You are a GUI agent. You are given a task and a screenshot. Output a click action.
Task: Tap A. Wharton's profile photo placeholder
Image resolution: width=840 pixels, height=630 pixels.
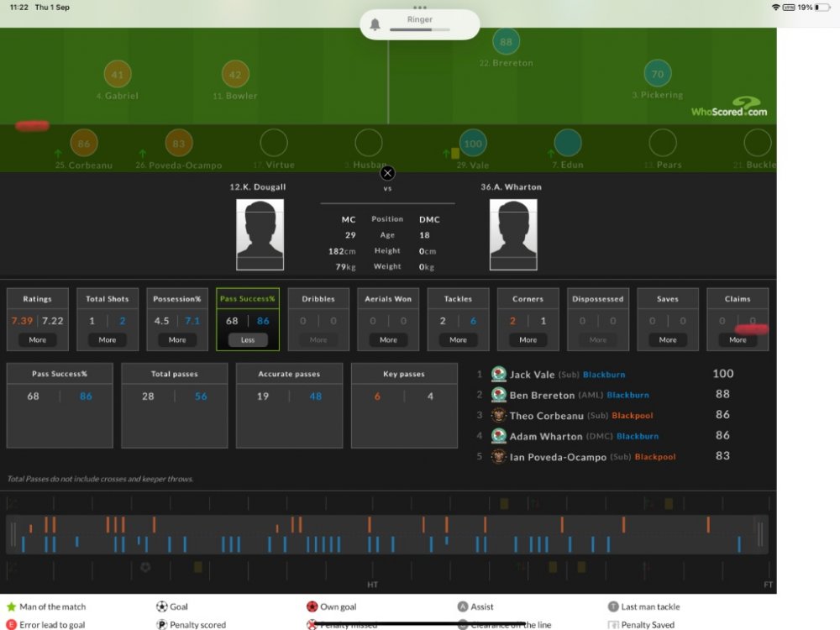click(x=513, y=234)
